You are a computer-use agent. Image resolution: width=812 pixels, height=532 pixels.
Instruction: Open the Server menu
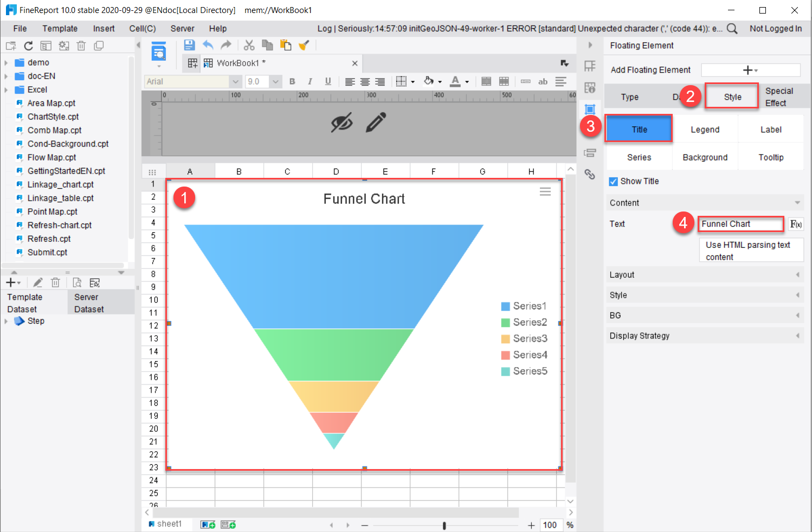(x=182, y=28)
